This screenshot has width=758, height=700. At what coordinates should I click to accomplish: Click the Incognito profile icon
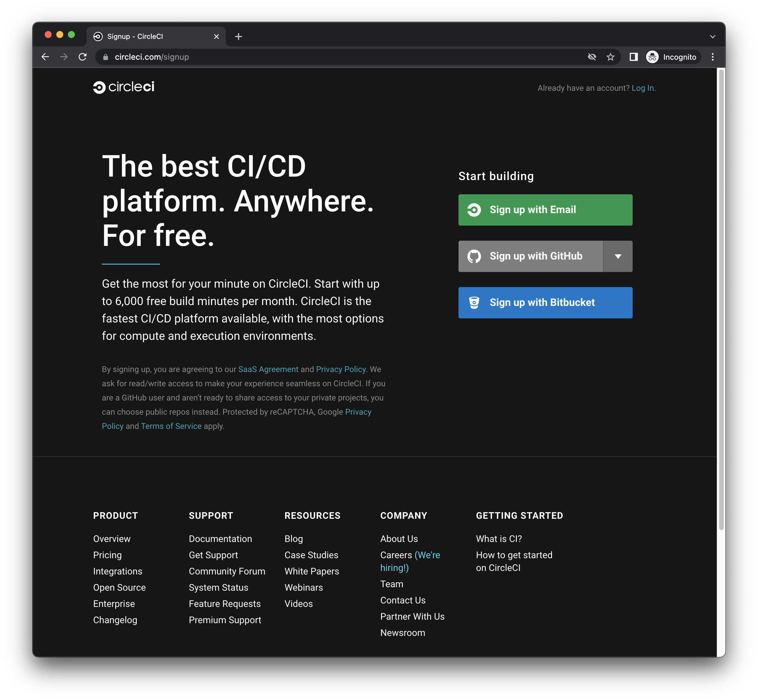tap(653, 57)
